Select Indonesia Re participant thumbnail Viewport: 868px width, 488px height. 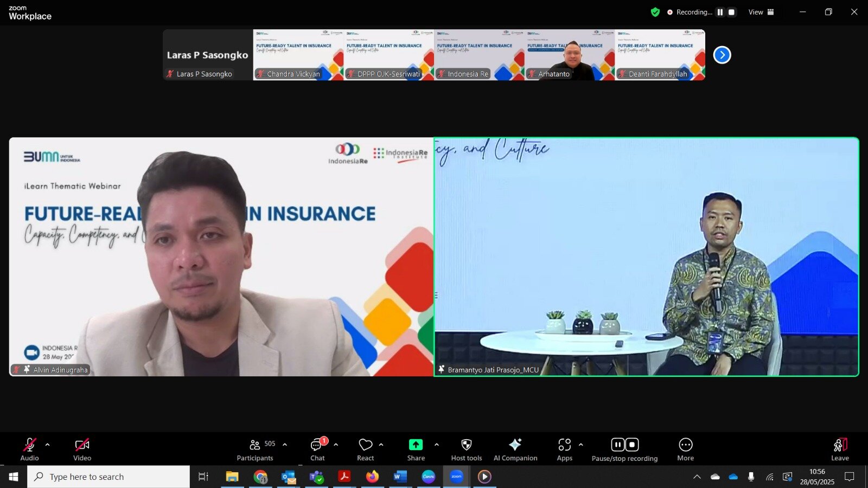coord(479,55)
